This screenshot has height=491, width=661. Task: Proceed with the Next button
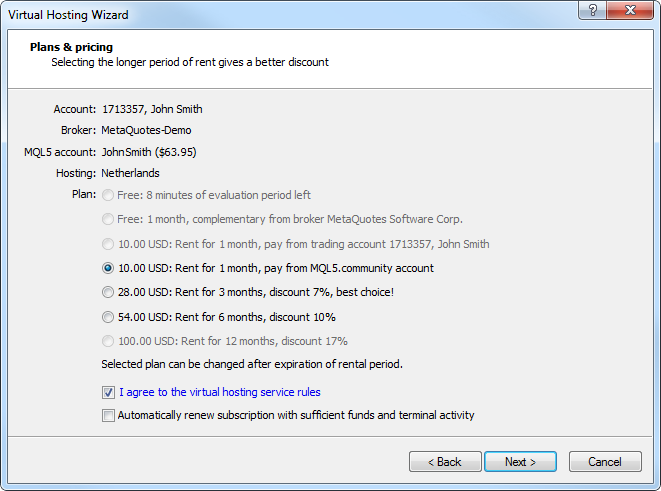click(520, 462)
